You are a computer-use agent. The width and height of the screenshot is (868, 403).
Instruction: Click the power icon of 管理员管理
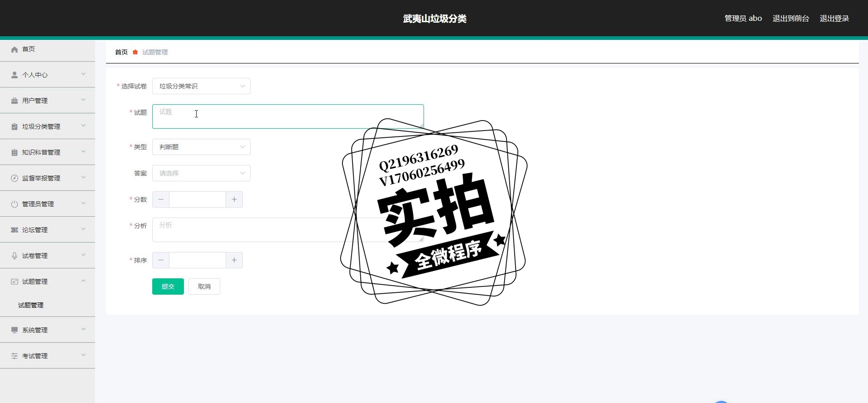pos(14,204)
